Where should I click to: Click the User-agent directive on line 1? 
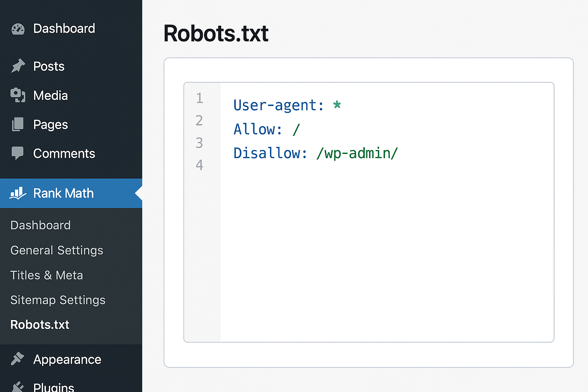pos(279,105)
